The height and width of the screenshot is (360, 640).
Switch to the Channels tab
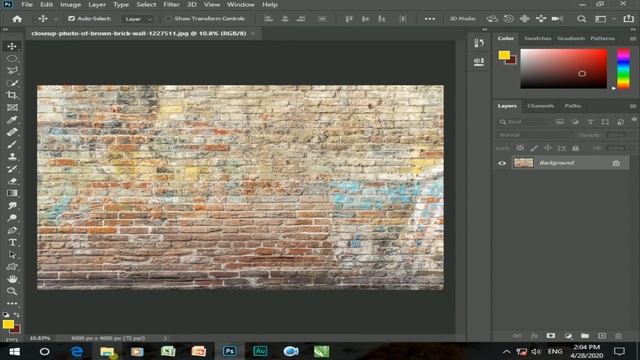540,106
